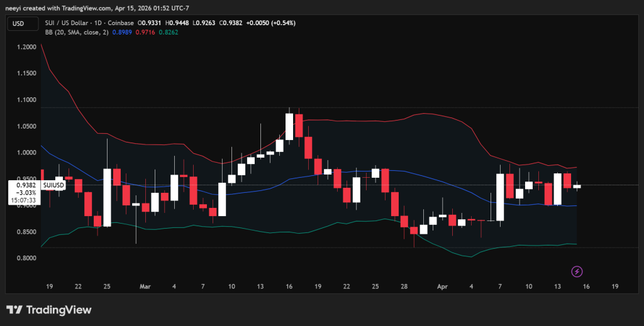
Task: Click the 15:07:33 countdown timer label
Action: coord(23,200)
